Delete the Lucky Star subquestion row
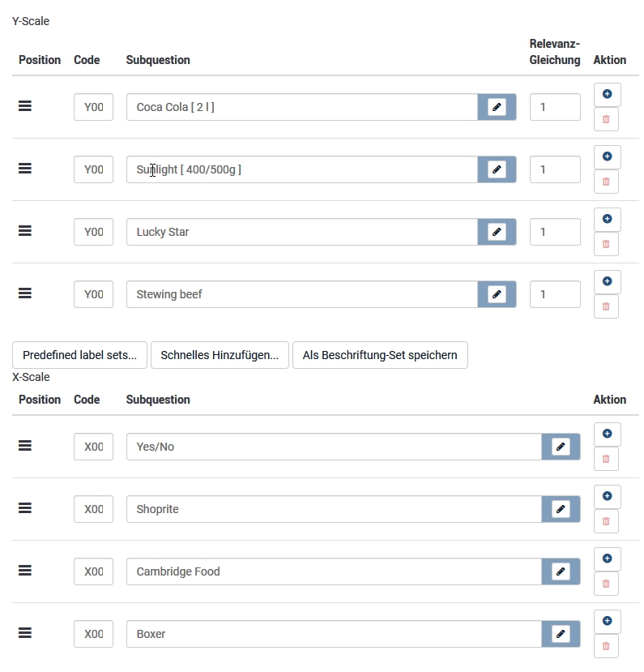644x672 pixels. click(607, 244)
